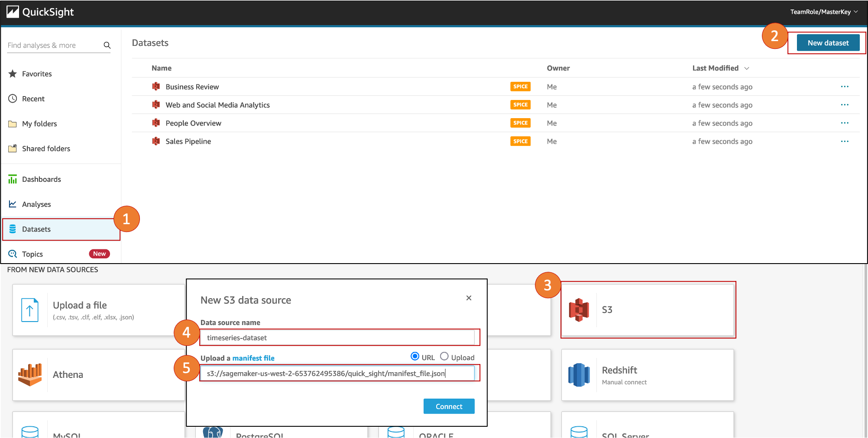This screenshot has width=868, height=438.
Task: Go to Recent in sidebar
Action: [x=33, y=99]
